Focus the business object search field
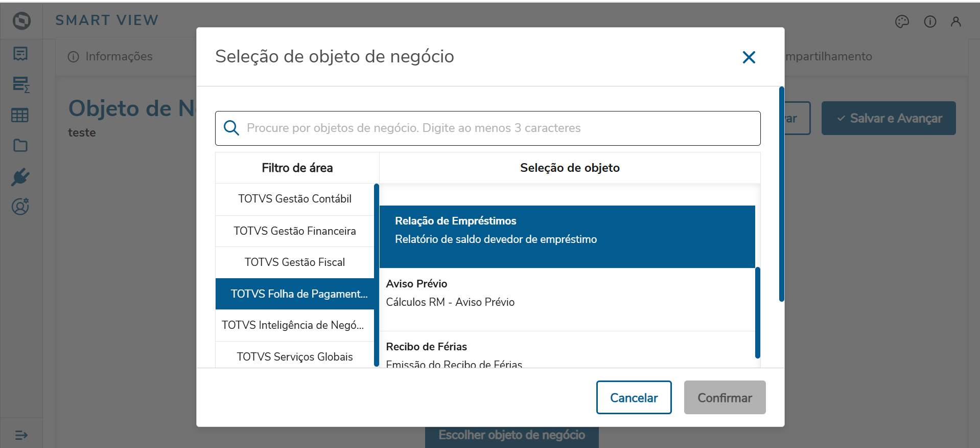Viewport: 980px width, 448px height. coord(487,128)
